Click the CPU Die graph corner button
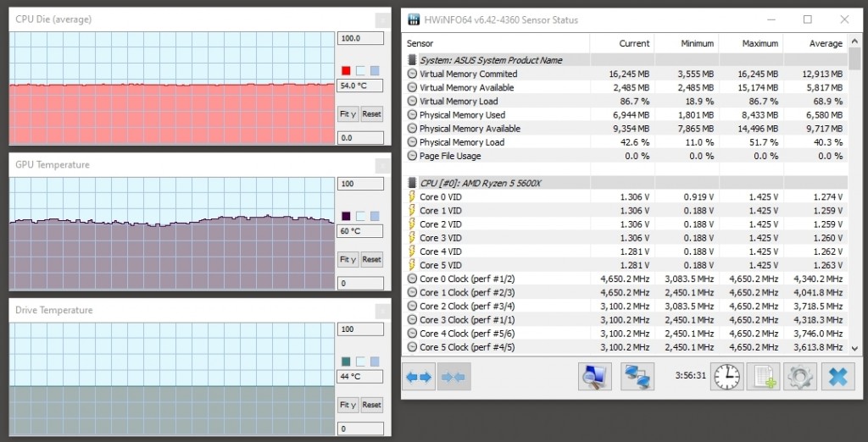868x442 pixels. 382,20
